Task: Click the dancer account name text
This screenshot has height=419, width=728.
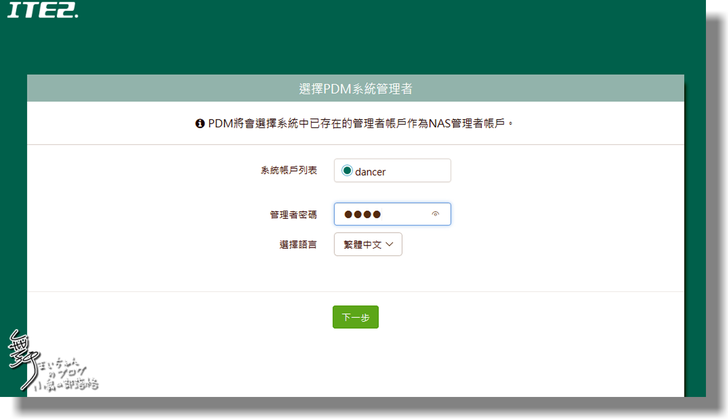Action: [370, 172]
